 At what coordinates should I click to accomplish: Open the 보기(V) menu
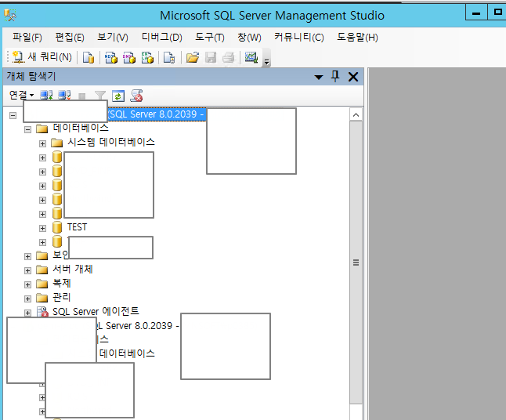coord(113,38)
